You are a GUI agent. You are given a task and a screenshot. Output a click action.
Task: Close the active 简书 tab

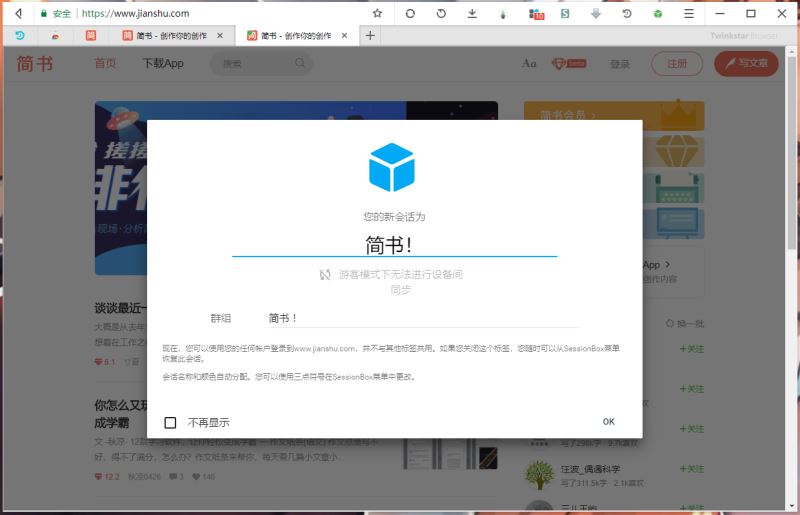click(344, 36)
